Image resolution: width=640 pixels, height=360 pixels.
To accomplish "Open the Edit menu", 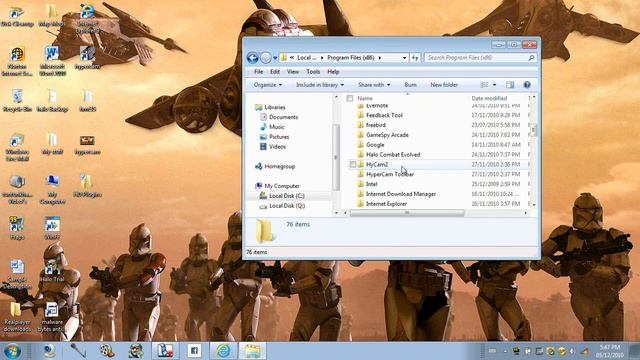I will 275,72.
